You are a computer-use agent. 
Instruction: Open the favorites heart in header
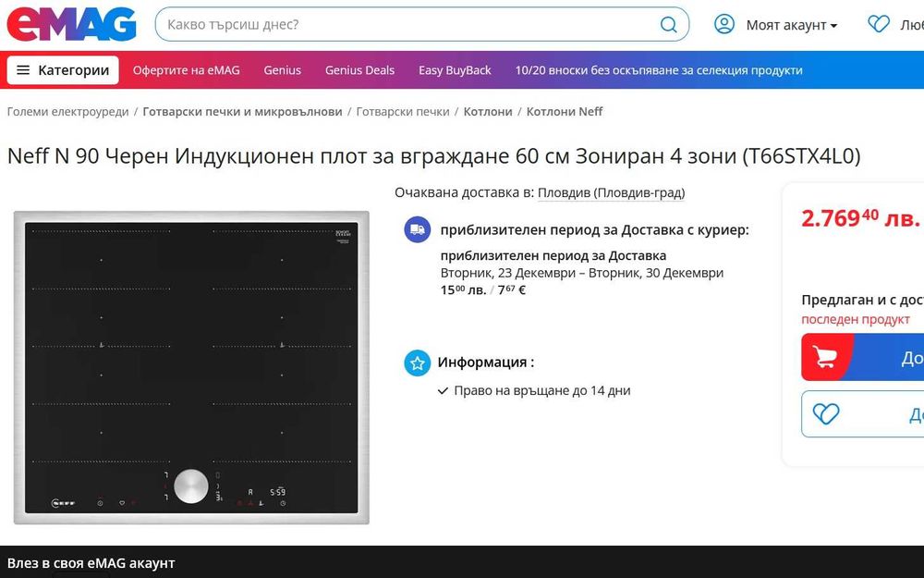878,24
